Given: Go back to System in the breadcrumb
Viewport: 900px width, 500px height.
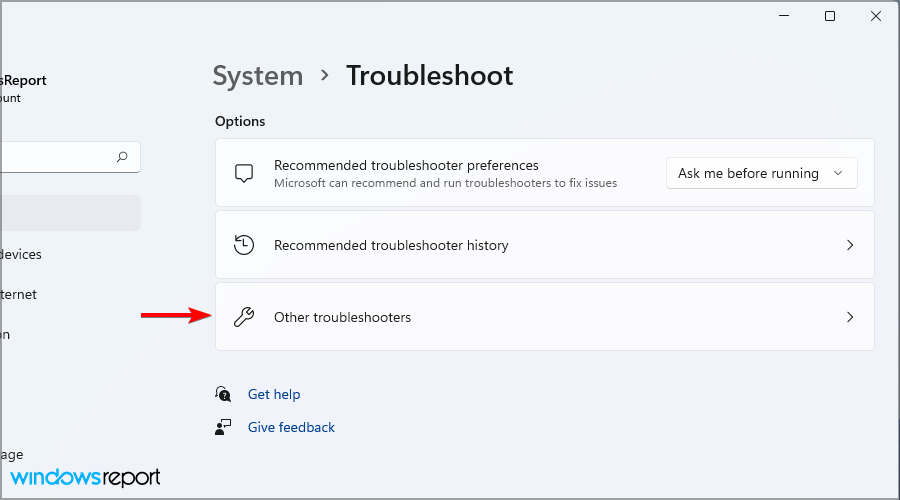Looking at the screenshot, I should pyautogui.click(x=258, y=76).
